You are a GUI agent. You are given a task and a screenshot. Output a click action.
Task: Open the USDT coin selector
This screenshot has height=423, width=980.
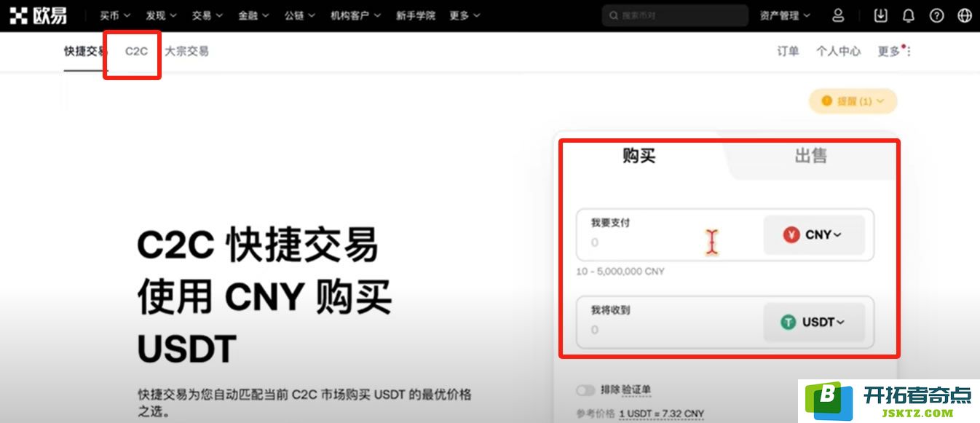click(x=814, y=322)
